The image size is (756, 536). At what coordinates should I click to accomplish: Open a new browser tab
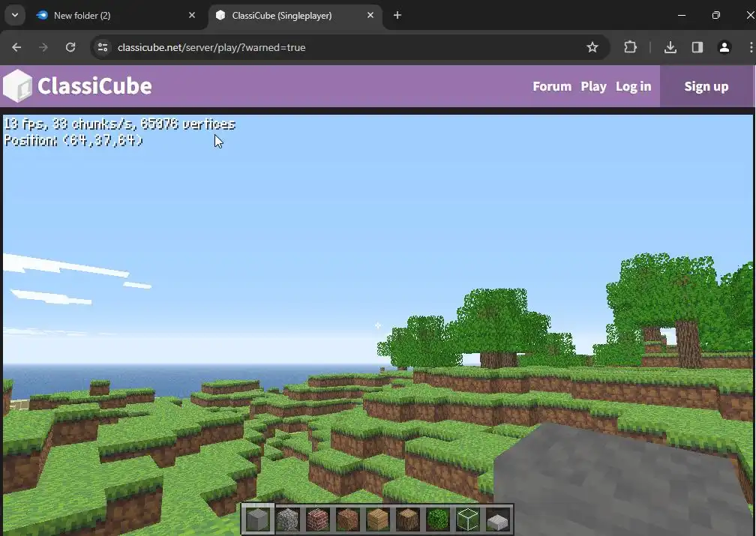click(x=397, y=16)
